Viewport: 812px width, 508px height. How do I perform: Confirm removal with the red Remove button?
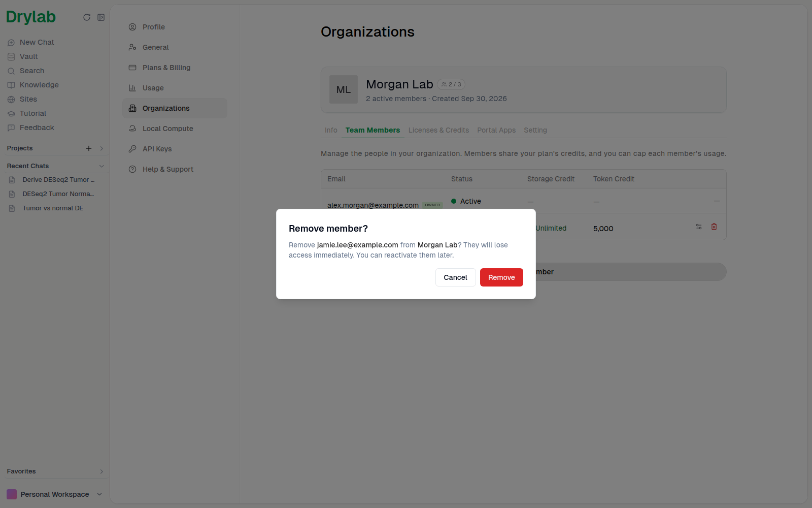(x=501, y=277)
